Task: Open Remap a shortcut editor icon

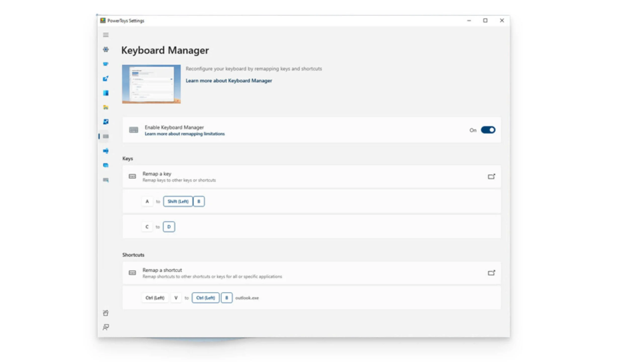Action: pos(491,273)
